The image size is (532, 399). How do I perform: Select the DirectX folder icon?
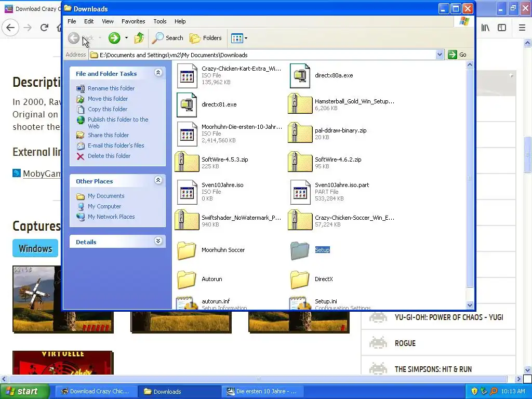click(x=300, y=279)
